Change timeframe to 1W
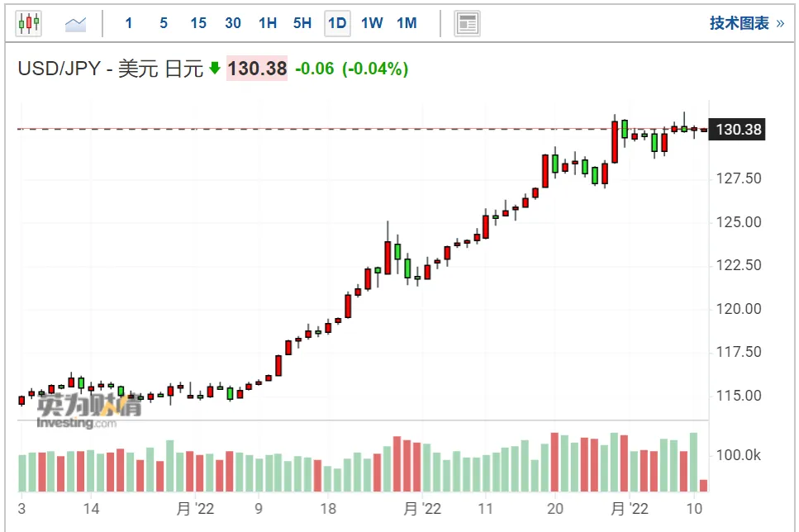Viewport: 799px width, 532px height. pos(372,23)
